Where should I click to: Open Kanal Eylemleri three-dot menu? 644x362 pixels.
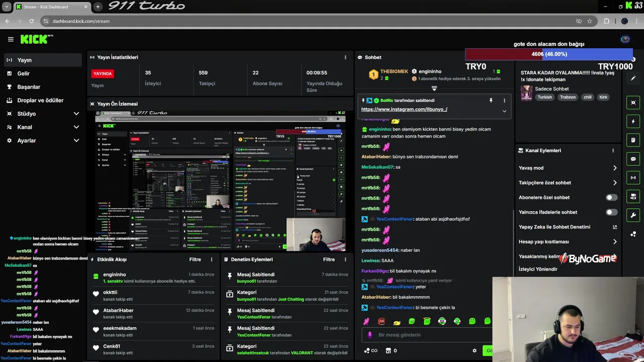click(613, 150)
